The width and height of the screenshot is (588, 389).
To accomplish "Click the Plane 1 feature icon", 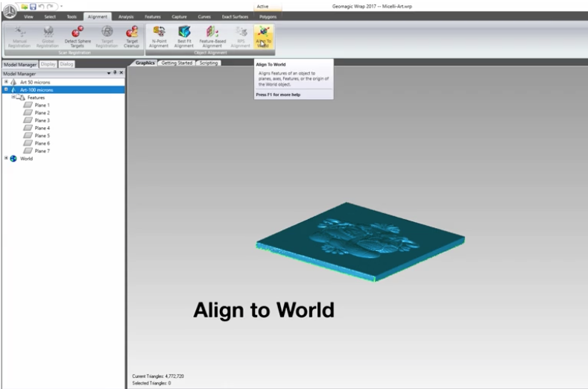I will [x=28, y=105].
